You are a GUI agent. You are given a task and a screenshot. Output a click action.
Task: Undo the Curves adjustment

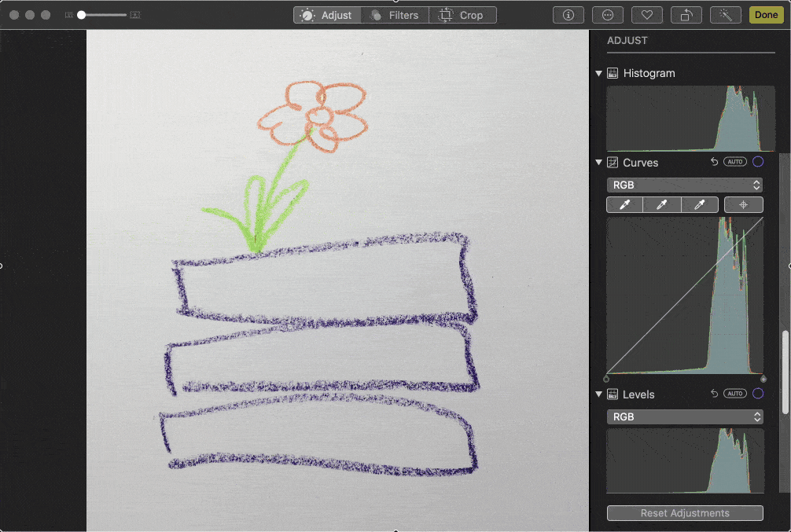[x=714, y=162]
